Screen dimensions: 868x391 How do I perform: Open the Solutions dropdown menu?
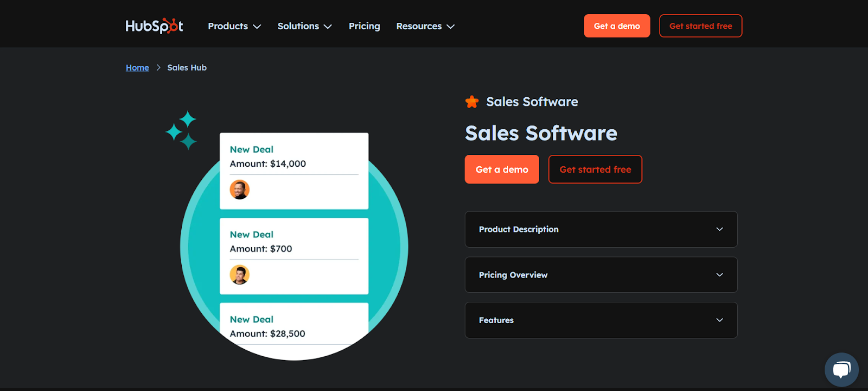point(304,26)
